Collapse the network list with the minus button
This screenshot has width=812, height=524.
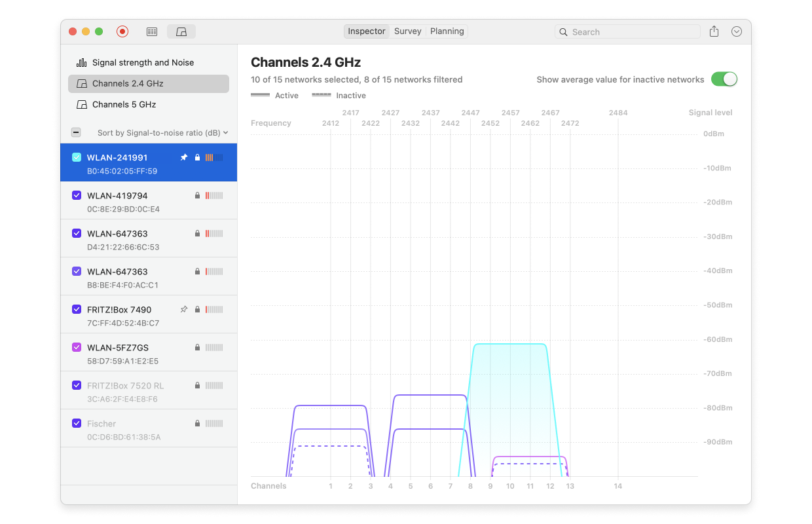point(75,132)
